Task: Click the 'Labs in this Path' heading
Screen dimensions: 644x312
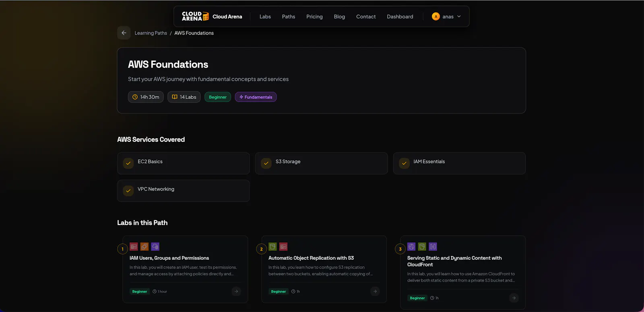Action: pyautogui.click(x=142, y=223)
